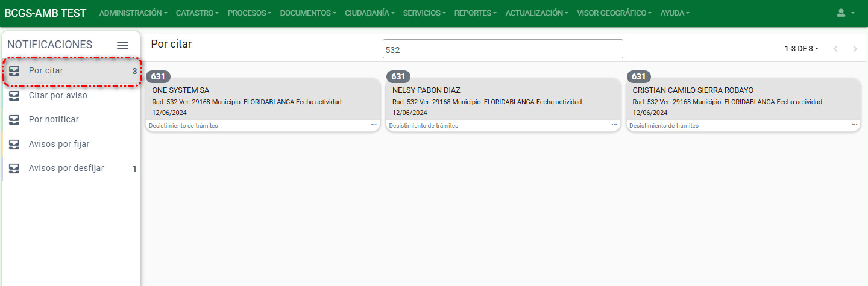Screen dimensions: 868x286
Task: Click the inbox icon beside Avisos por desfijar
Action: [x=14, y=169]
